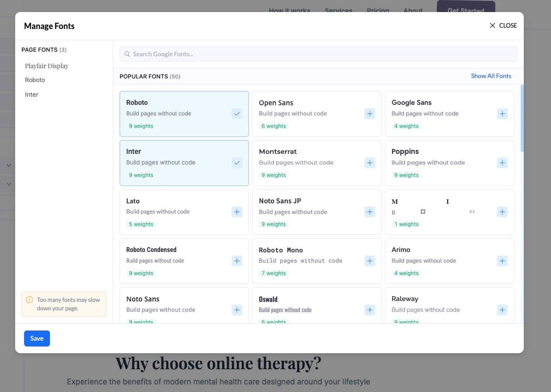
Task: Click the Popular Fonts heading
Action: [x=150, y=76]
